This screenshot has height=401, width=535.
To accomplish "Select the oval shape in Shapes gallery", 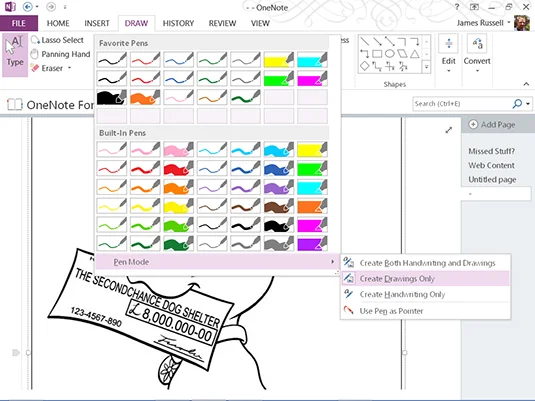I will [x=390, y=54].
